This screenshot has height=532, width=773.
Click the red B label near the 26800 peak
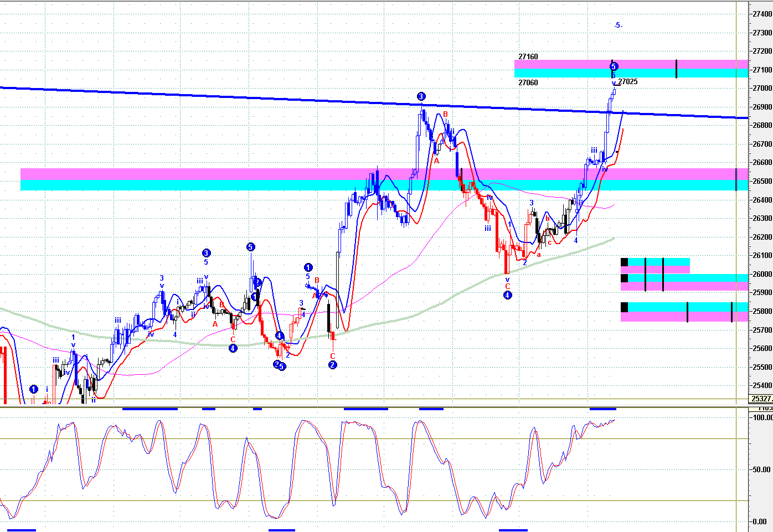click(445, 115)
